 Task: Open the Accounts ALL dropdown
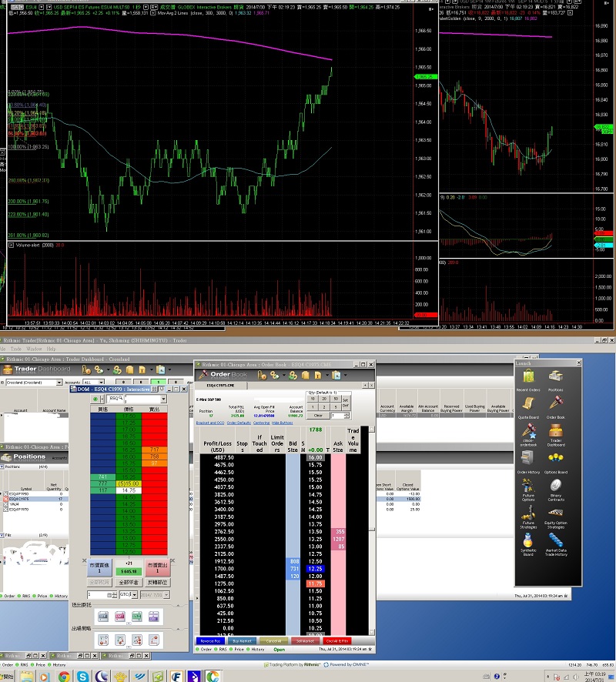101,383
